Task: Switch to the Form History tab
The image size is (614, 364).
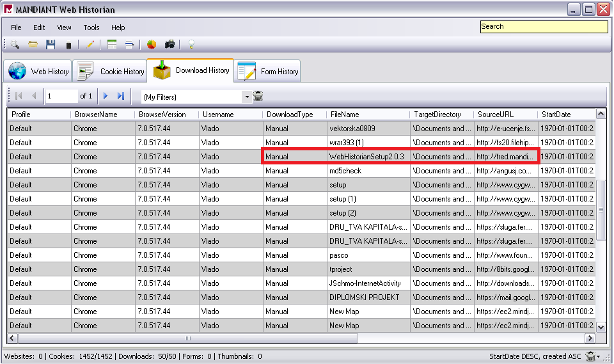Action: point(267,72)
